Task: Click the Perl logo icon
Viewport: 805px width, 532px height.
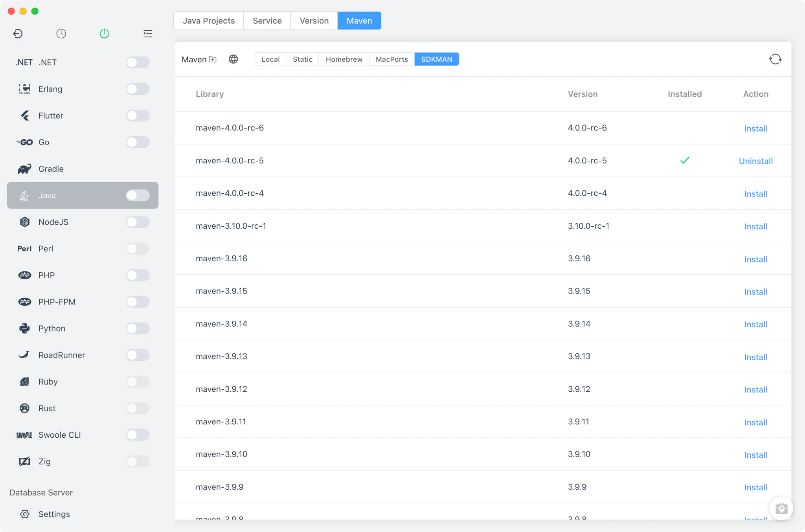Action: 24,249
